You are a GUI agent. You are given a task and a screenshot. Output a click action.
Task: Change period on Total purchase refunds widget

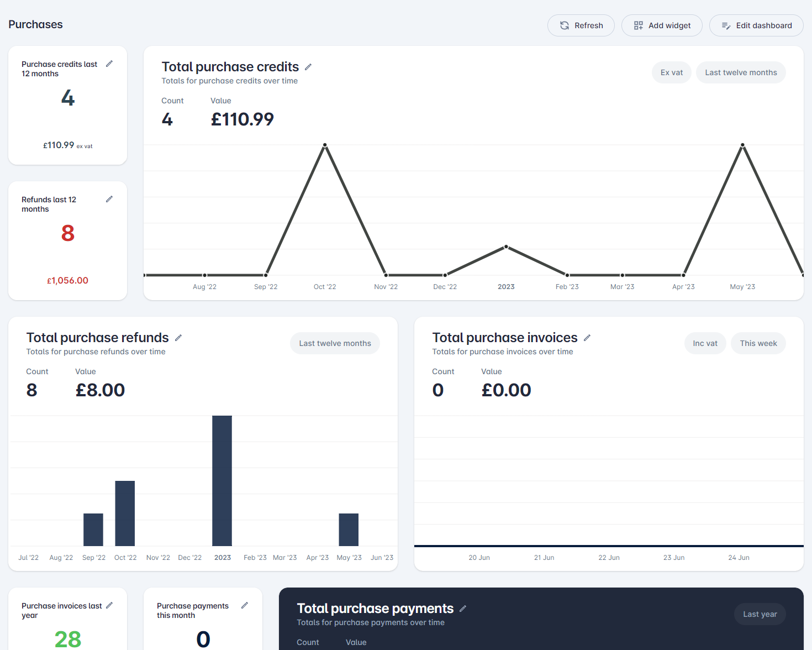(335, 343)
